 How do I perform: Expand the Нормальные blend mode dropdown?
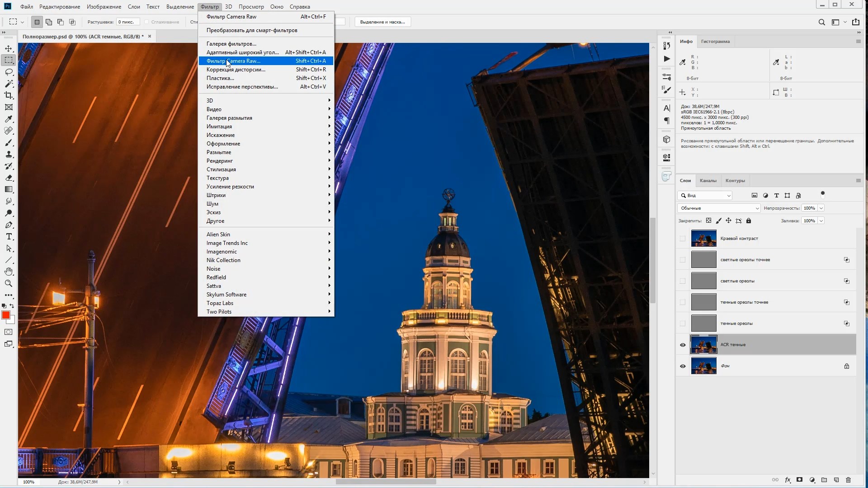pos(718,208)
